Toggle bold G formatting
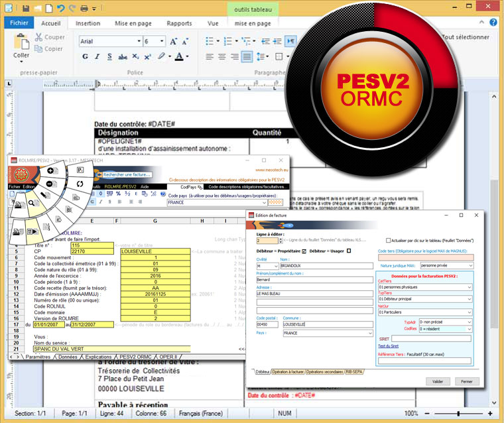504x423 pixels. 85,57
